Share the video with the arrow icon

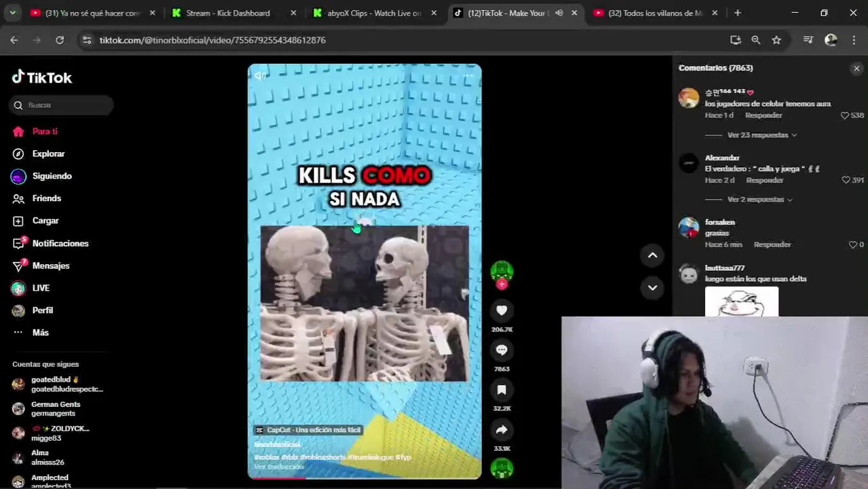[502, 430]
